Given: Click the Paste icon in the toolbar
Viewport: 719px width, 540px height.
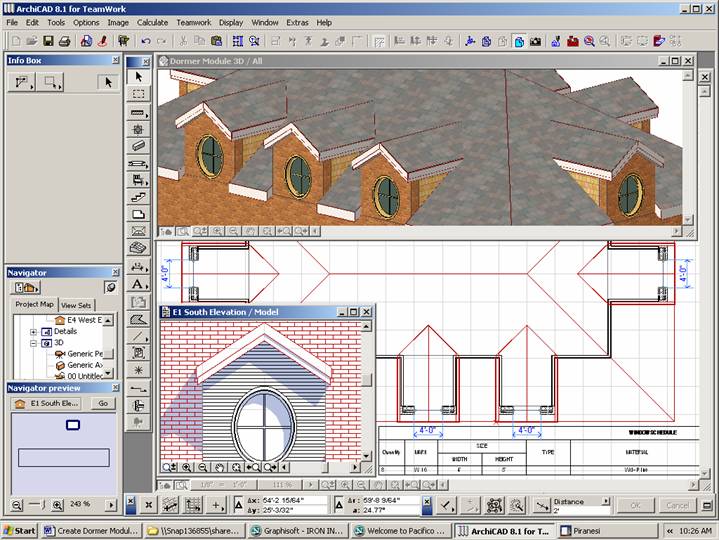Looking at the screenshot, I should coord(216,41).
